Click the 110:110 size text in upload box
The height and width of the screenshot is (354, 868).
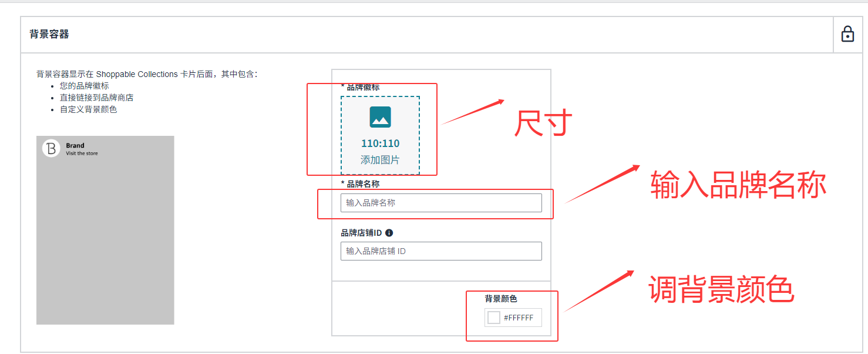pos(380,143)
